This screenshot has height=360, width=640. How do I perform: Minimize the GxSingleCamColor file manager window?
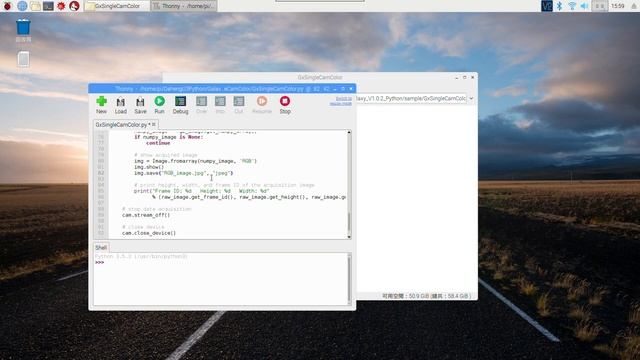pos(456,77)
